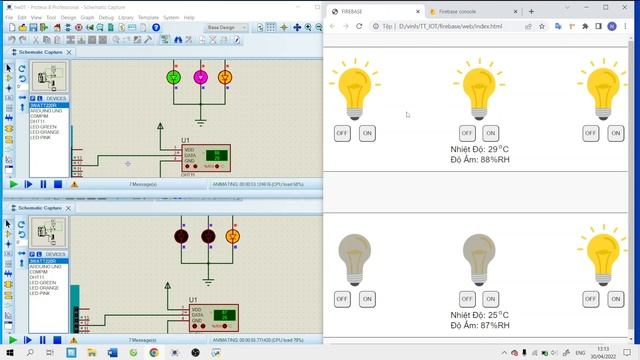Paste from clipboard in Proteus

pyautogui.click(x=57, y=40)
